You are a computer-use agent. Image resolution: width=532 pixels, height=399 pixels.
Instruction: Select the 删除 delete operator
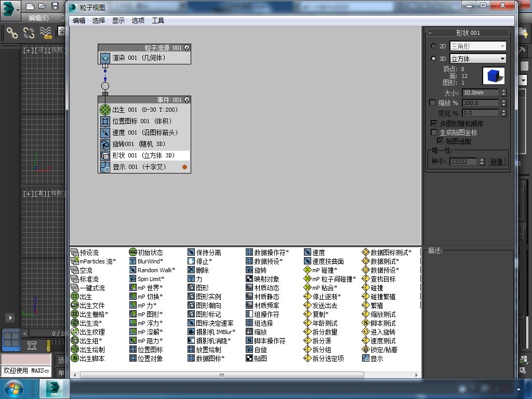198,270
